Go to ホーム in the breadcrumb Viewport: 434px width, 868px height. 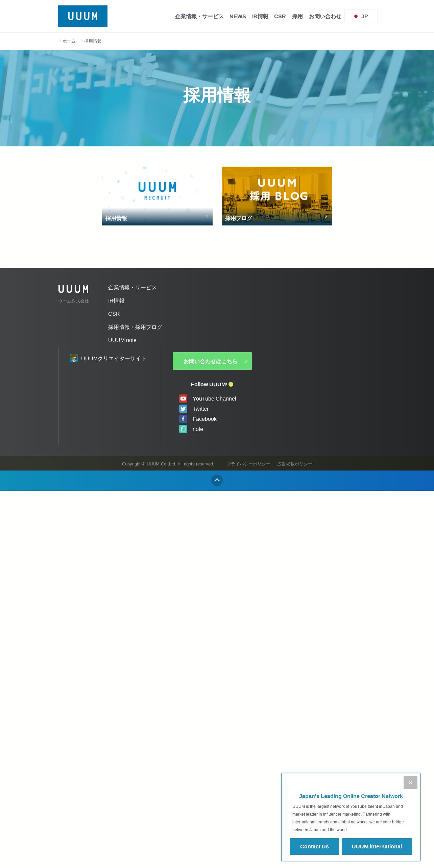[69, 41]
